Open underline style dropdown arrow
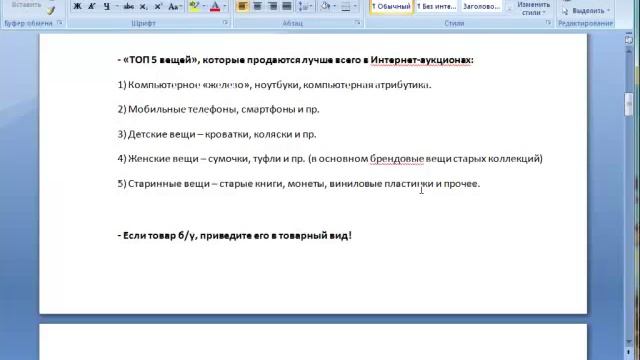 point(117,6)
